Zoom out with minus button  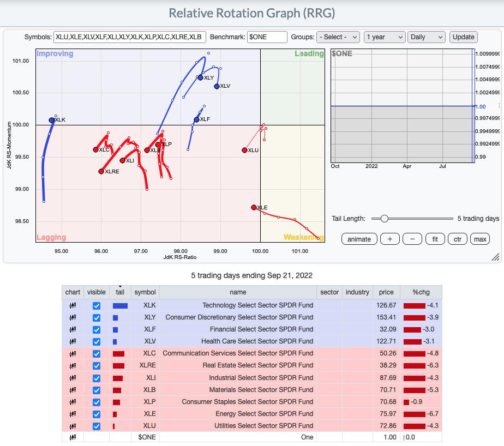(x=412, y=239)
